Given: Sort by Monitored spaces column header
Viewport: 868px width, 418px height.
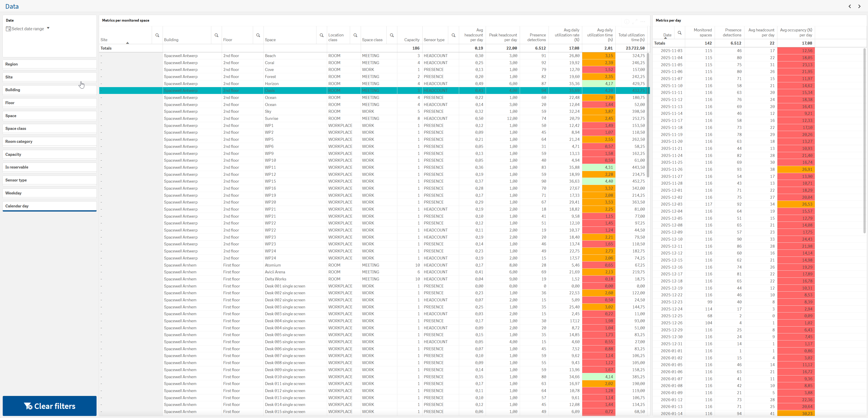Looking at the screenshot, I should [703, 32].
